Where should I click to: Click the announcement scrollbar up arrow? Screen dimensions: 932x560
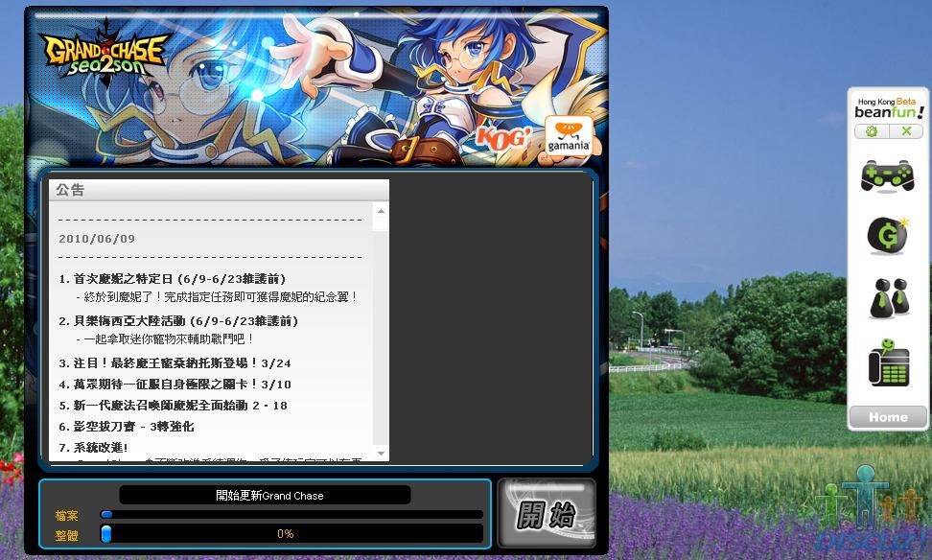(381, 211)
